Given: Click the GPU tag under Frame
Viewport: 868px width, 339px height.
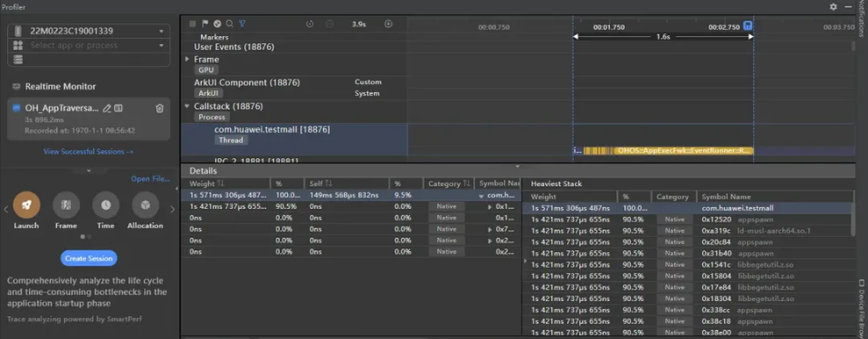Looking at the screenshot, I should pyautogui.click(x=205, y=71).
